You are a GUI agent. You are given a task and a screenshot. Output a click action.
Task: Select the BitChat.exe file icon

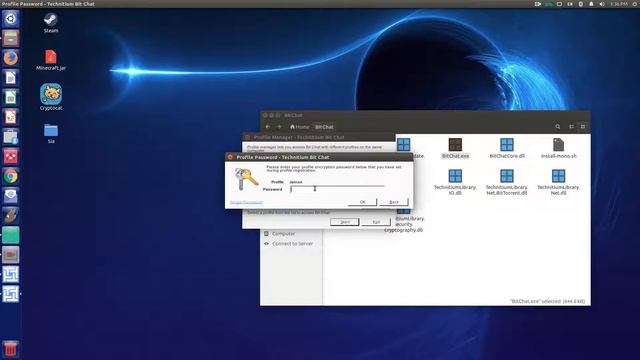point(455,148)
